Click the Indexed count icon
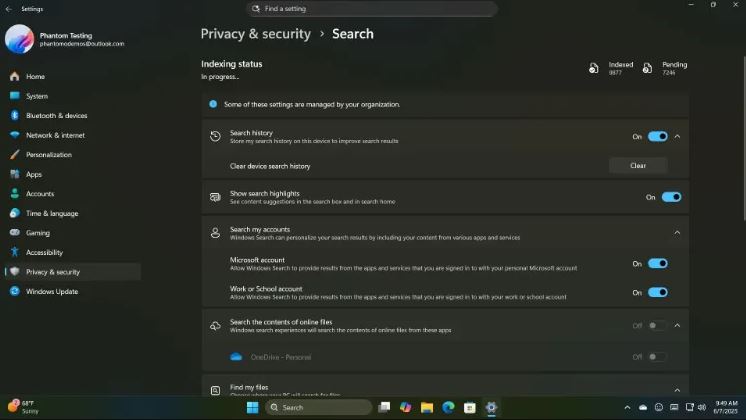Screen dimensions: 746x420 tap(594, 68)
